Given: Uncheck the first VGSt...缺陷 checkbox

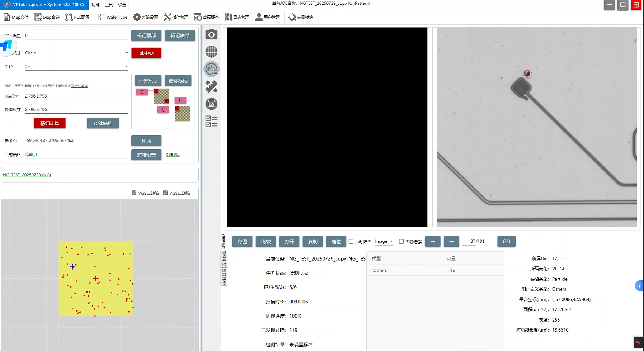Looking at the screenshot, I should coord(134,193).
